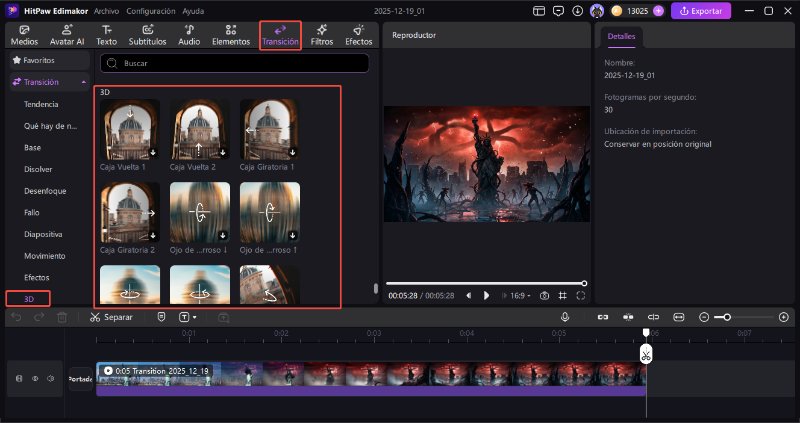This screenshot has height=423, width=800.
Task: Download the Caja Vuelta 2 transition
Action: (223, 153)
